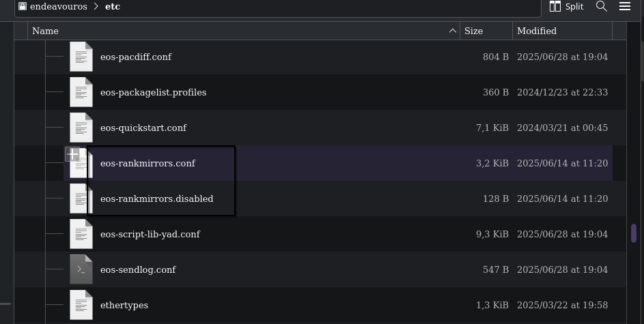Image resolution: width=644 pixels, height=324 pixels.
Task: Click the eos-script-lib-yad.conf file icon
Action: pos(81,234)
